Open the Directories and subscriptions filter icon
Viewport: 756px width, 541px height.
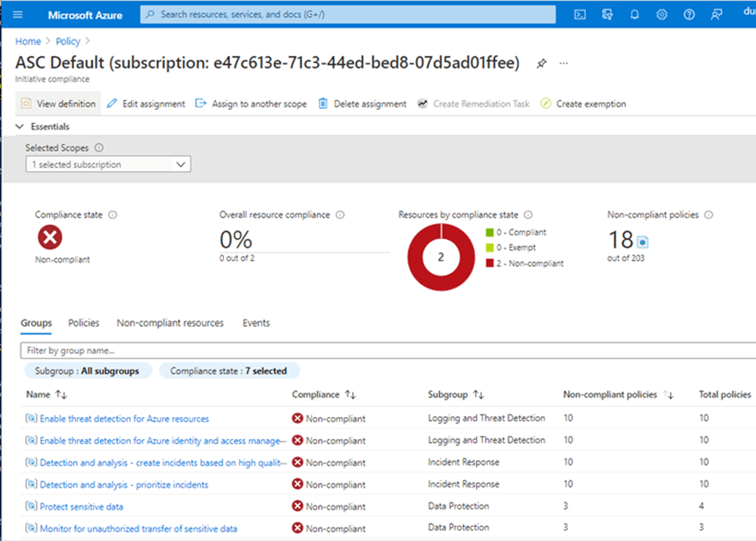pyautogui.click(x=608, y=15)
